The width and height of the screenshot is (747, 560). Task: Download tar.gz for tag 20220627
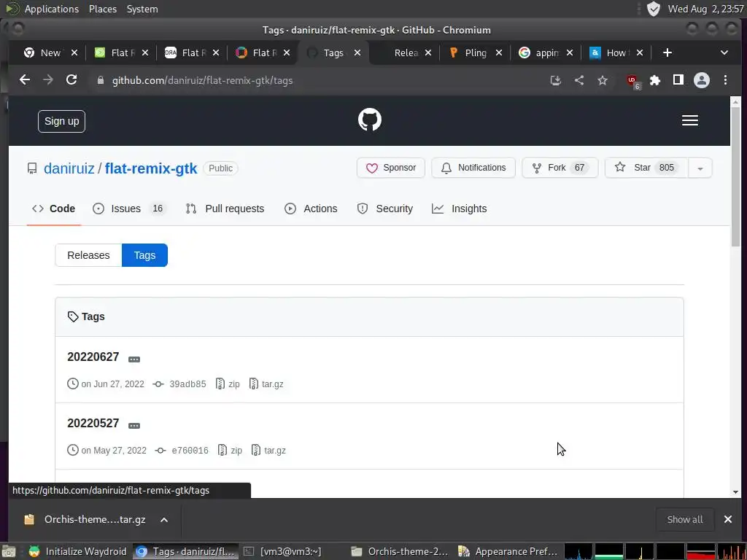click(x=266, y=384)
